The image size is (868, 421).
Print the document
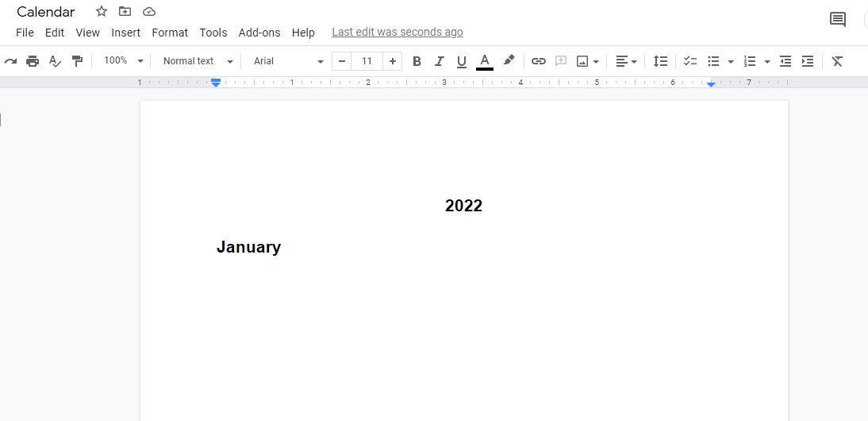33,61
